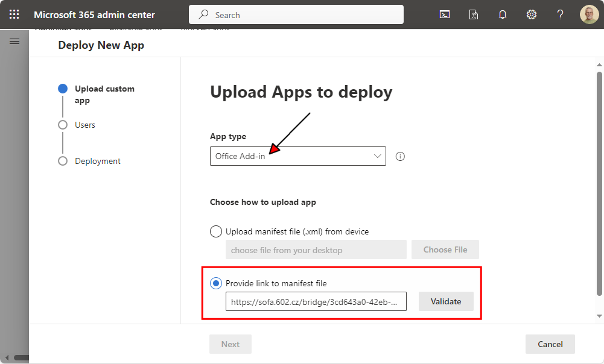Click the search magnifier icon
The width and height of the screenshot is (604, 364).
203,14
